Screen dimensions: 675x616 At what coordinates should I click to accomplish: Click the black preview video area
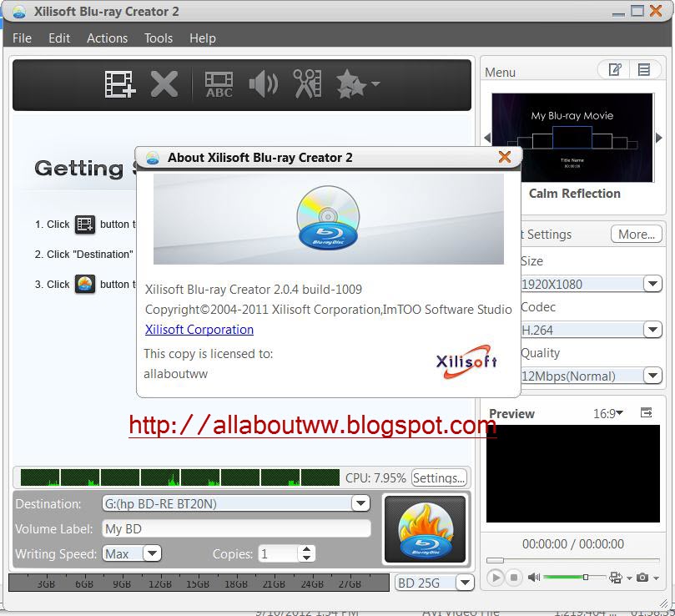(x=573, y=473)
